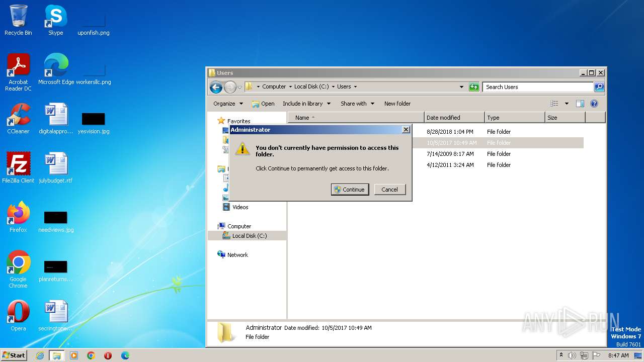Sort by the Size column
The height and width of the screenshot is (362, 644).
coord(565,118)
